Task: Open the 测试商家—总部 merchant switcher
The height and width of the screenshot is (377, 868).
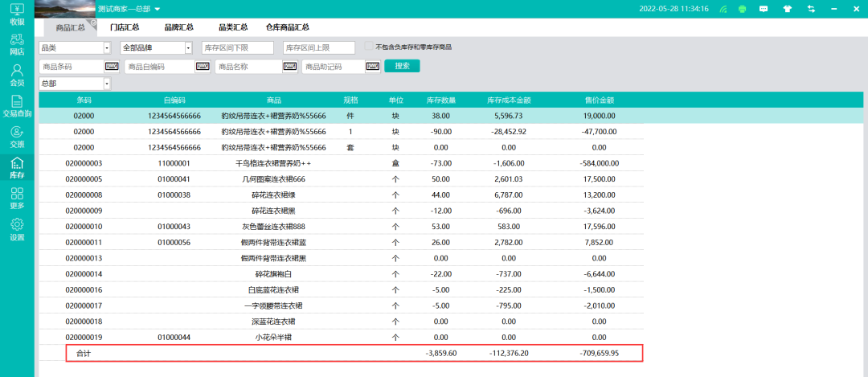Action: 129,9
